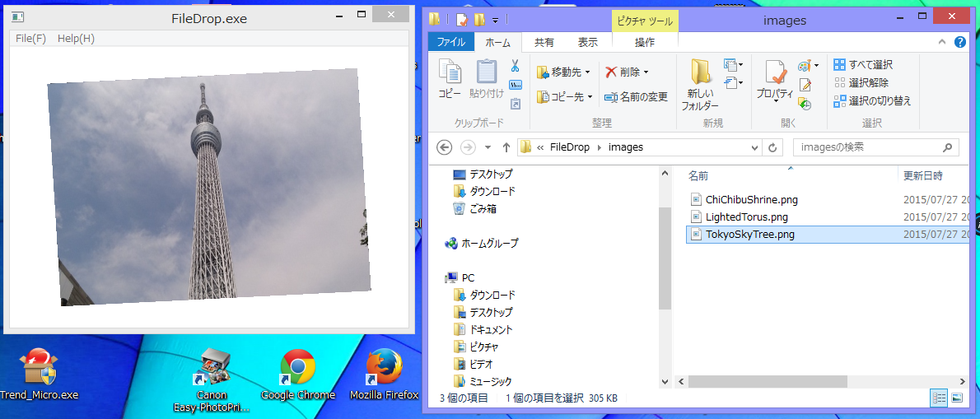Select ダウンロード at the top of the nav pane

[484, 191]
